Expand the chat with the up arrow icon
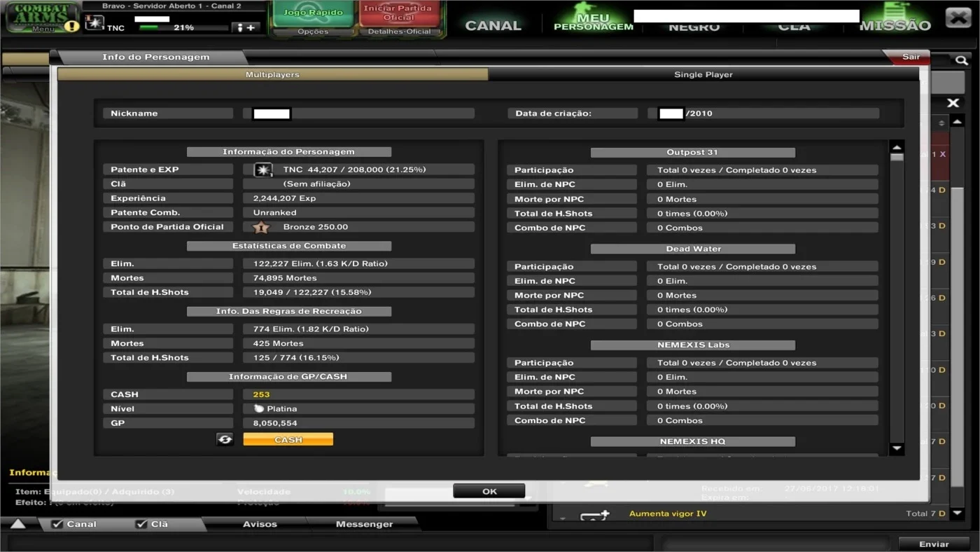The width and height of the screenshot is (980, 552). [17, 524]
